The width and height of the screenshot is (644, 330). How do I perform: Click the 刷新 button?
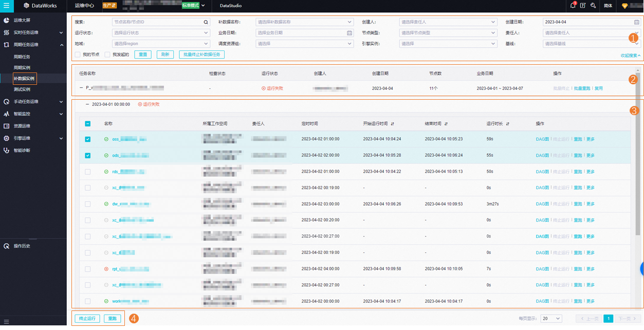pyautogui.click(x=165, y=54)
